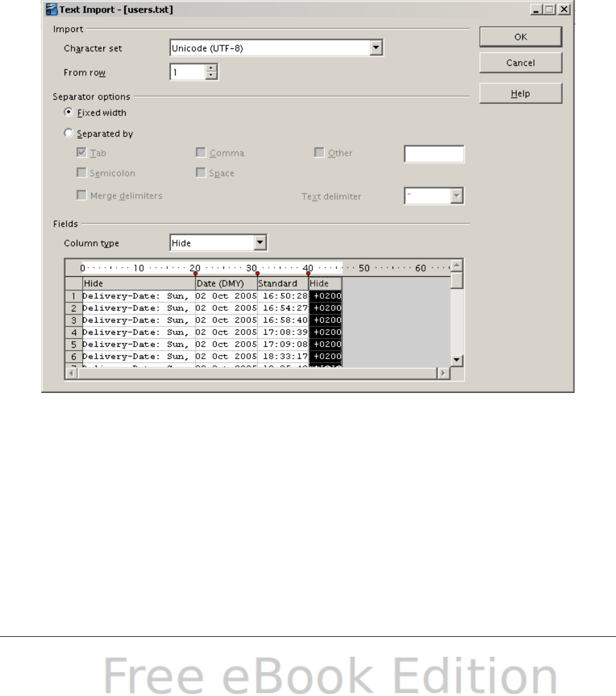Open the Character set dropdown

pyautogui.click(x=376, y=48)
